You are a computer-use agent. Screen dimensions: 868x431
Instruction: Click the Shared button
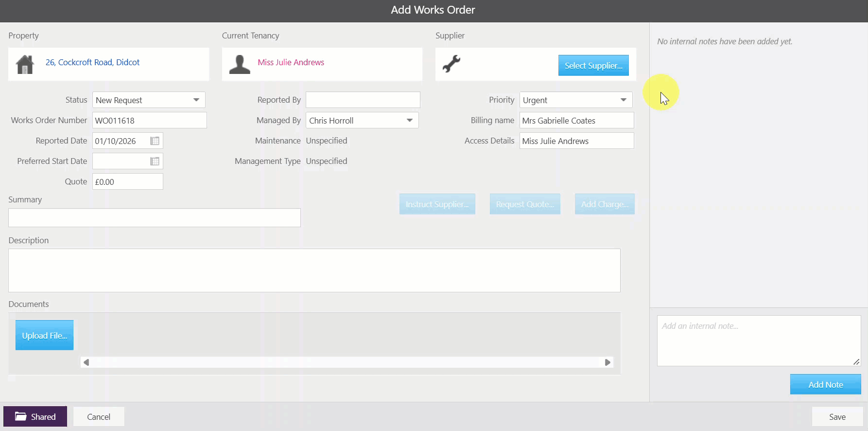35,416
